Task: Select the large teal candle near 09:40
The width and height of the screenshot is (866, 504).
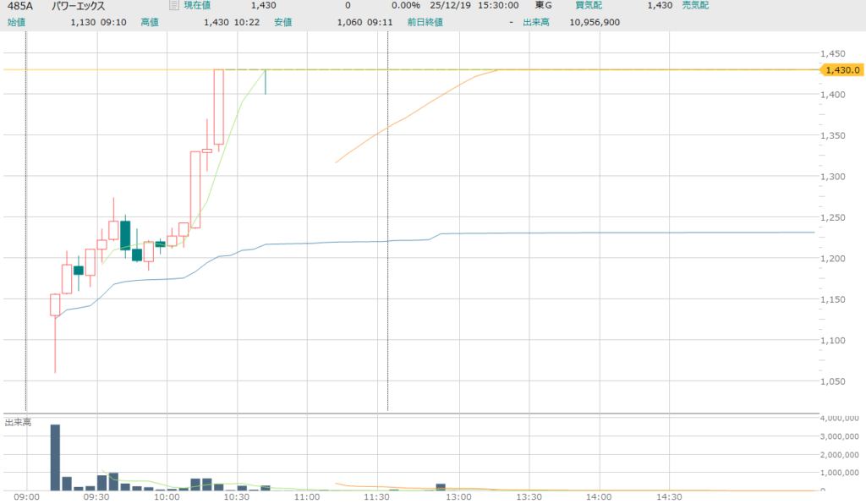Action: pos(125,235)
